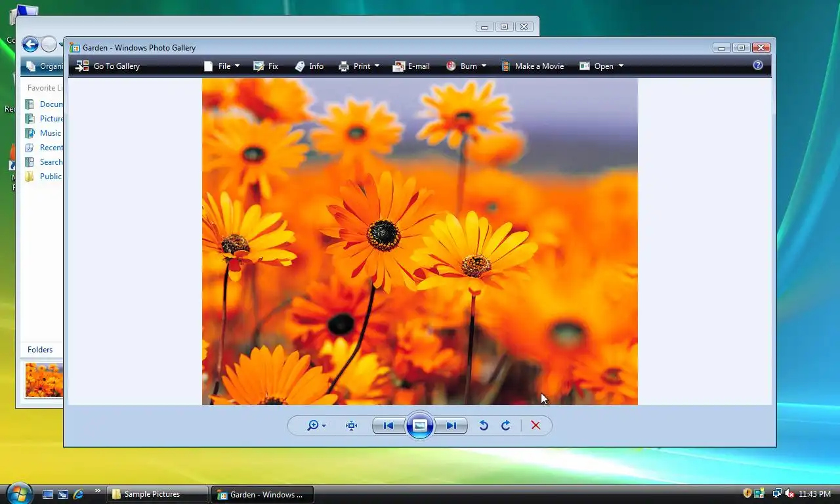Open Music link in Explorer sidebar
The width and height of the screenshot is (840, 504).
pos(51,133)
